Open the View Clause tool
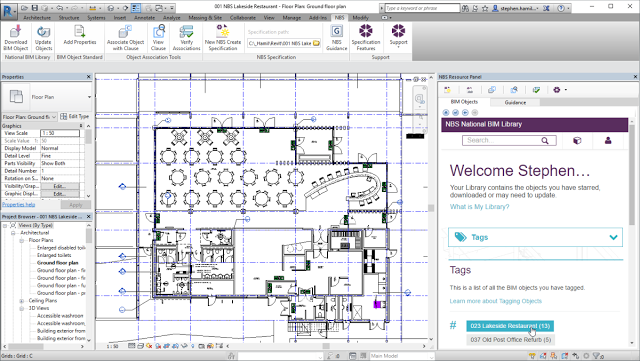Viewport: 640px width, 361px height. [158, 38]
